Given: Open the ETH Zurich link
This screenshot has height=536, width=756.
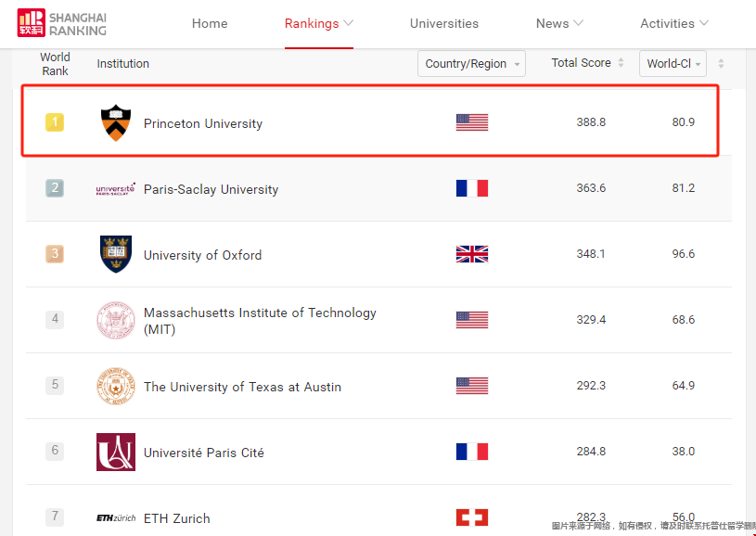Looking at the screenshot, I should (x=177, y=518).
